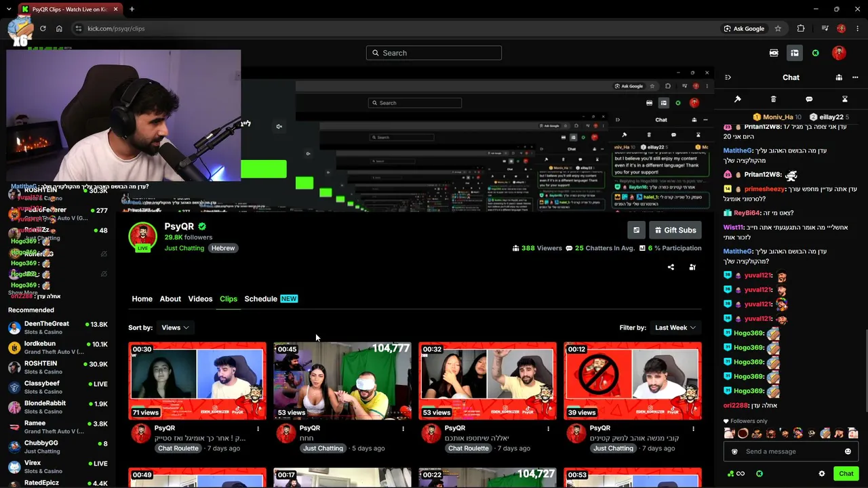This screenshot has height=488, width=868.
Task: Click the Send a message input
Action: tap(790, 451)
